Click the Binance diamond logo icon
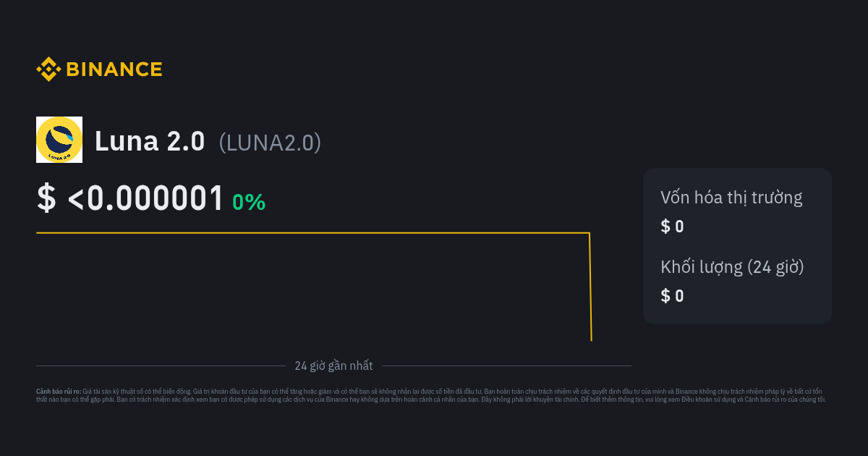Image resolution: width=868 pixels, height=456 pixels. [x=48, y=69]
